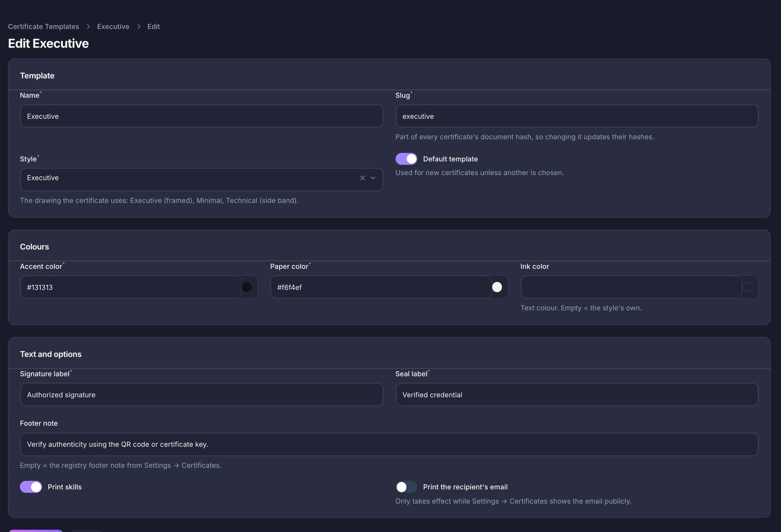Focus the Name input field
This screenshot has width=781, height=532.
201,116
